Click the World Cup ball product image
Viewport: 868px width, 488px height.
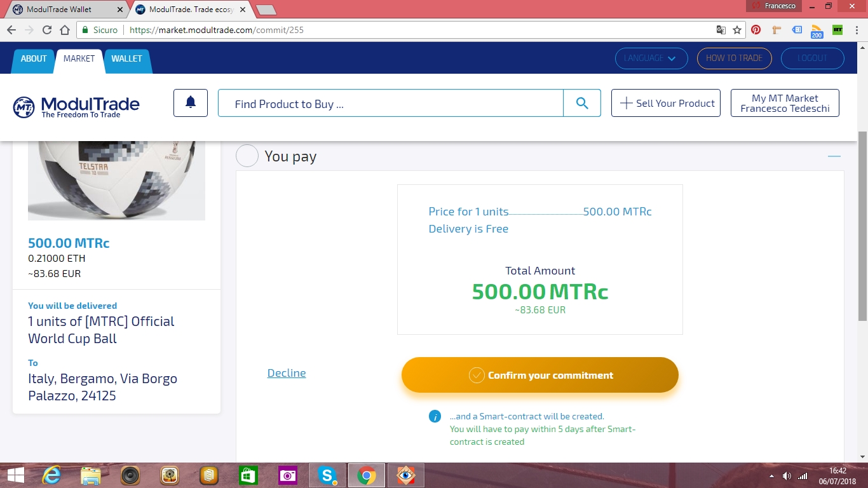[x=116, y=180]
